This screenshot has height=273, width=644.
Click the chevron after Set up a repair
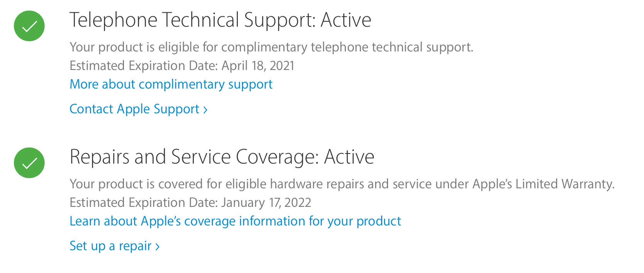coord(157,247)
